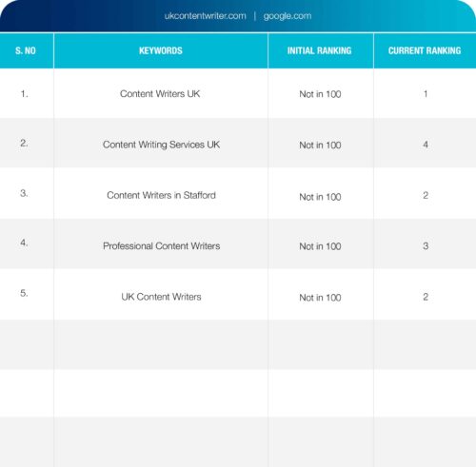Screen dimensions: 476x467
Task: Click serial number 2. in second row
Action: [24, 143]
